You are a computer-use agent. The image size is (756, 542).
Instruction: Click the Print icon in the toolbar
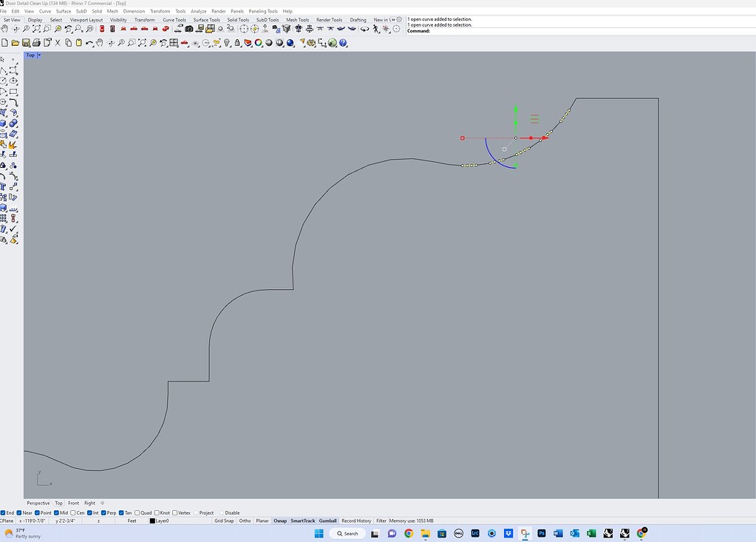coord(35,43)
